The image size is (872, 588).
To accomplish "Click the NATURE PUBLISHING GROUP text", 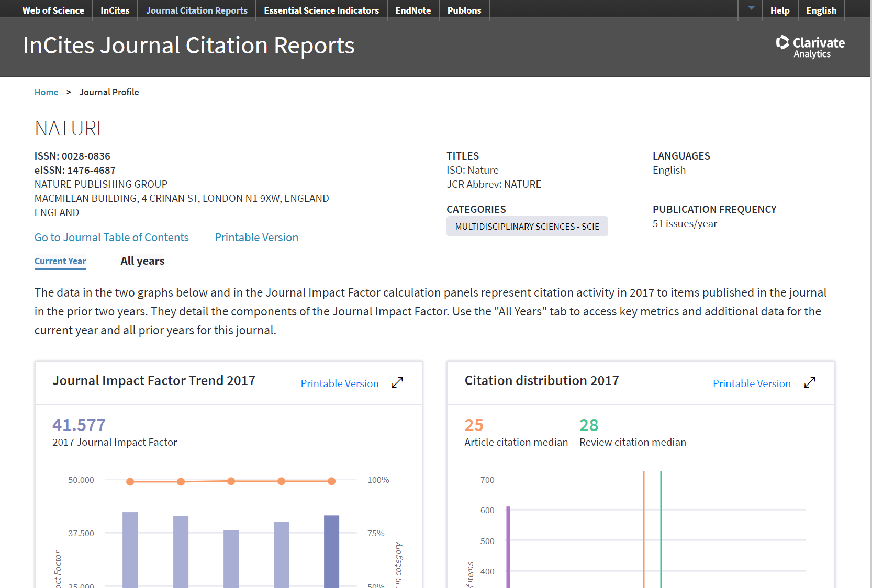I will coord(101,184).
